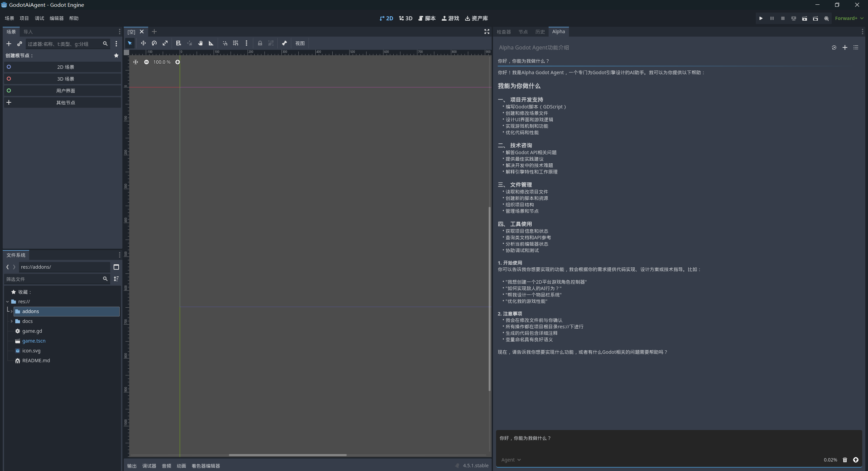Open the 项目 menu

tap(24, 18)
